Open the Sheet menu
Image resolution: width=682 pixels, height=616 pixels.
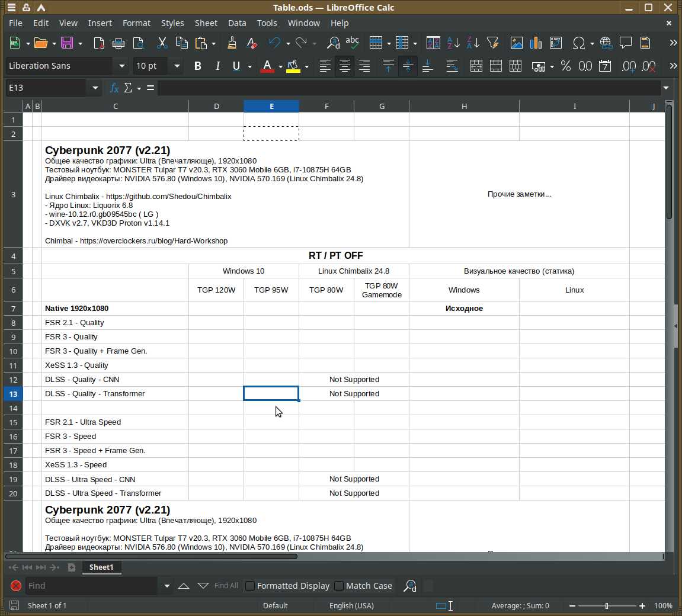tap(206, 23)
